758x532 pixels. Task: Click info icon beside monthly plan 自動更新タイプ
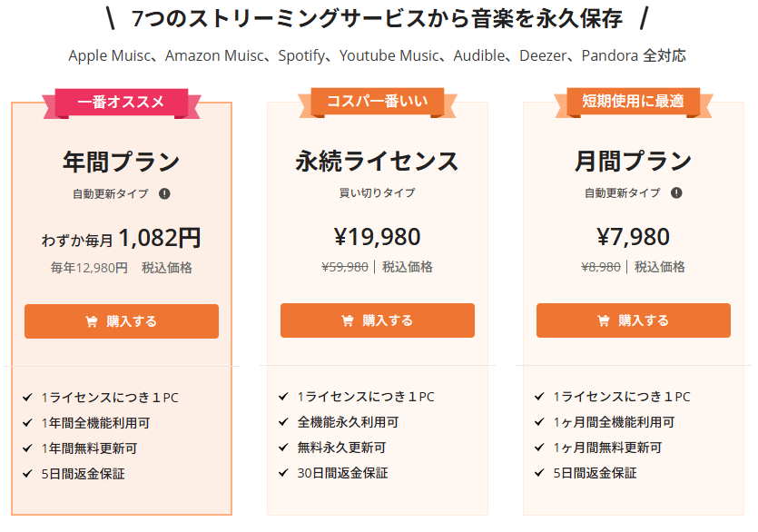(x=676, y=193)
